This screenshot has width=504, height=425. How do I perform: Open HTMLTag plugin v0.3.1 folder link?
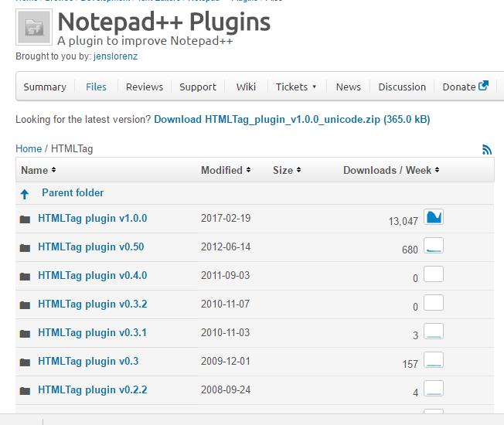[x=92, y=333]
